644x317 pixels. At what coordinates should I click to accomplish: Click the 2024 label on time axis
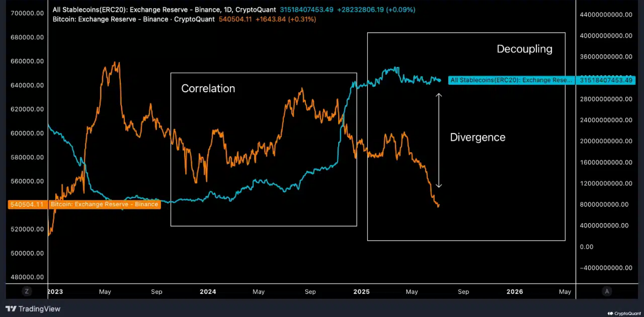208,292
